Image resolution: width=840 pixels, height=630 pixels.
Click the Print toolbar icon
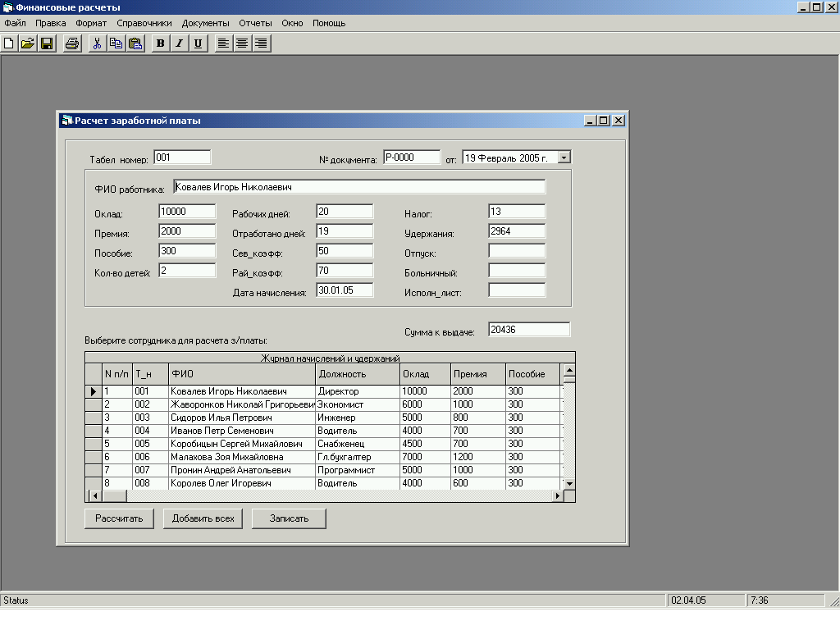(x=72, y=43)
